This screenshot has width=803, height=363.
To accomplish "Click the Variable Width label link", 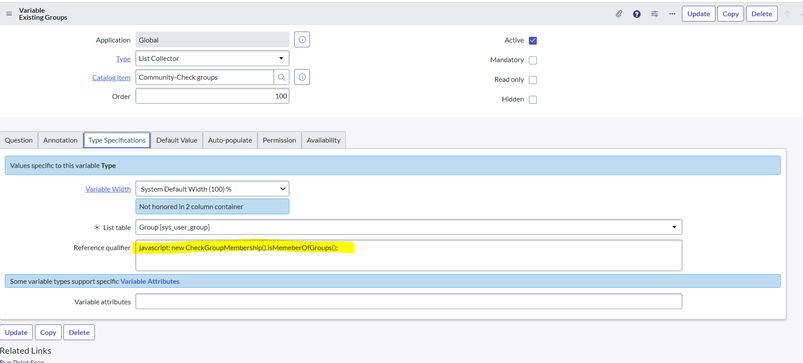I will point(108,189).
